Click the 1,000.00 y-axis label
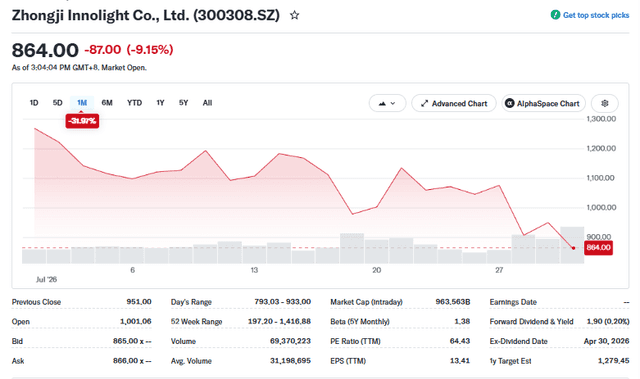This screenshot has width=640, height=379. [x=601, y=208]
